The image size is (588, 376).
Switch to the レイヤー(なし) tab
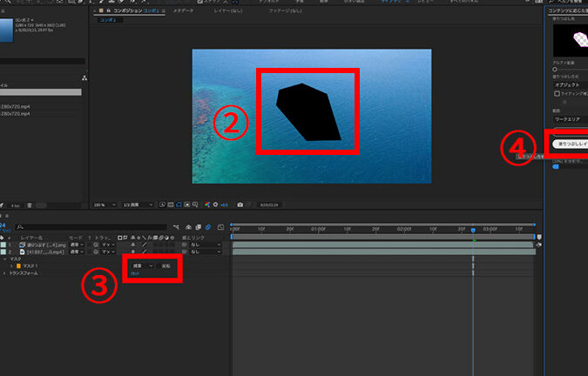tap(228, 10)
